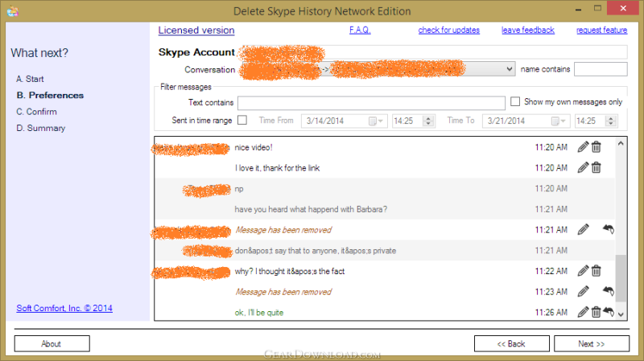644x361 pixels.
Task: Jump to step C. Confirm
Action: click(x=36, y=112)
